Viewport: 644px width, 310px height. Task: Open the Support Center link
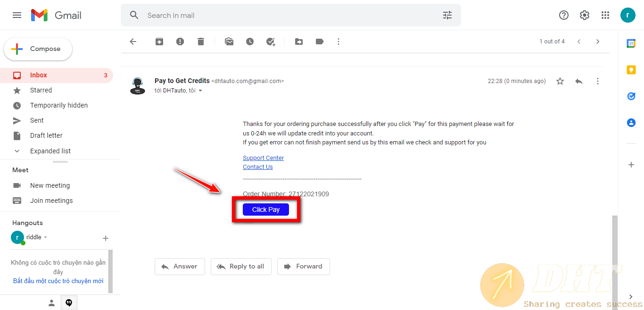263,158
